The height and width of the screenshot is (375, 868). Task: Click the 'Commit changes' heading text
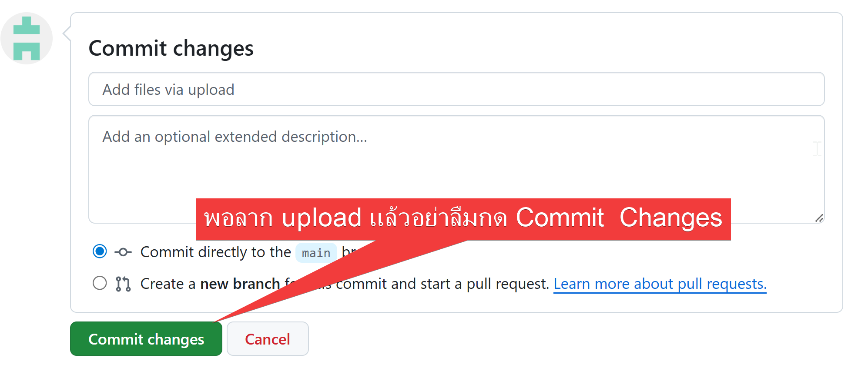click(171, 48)
